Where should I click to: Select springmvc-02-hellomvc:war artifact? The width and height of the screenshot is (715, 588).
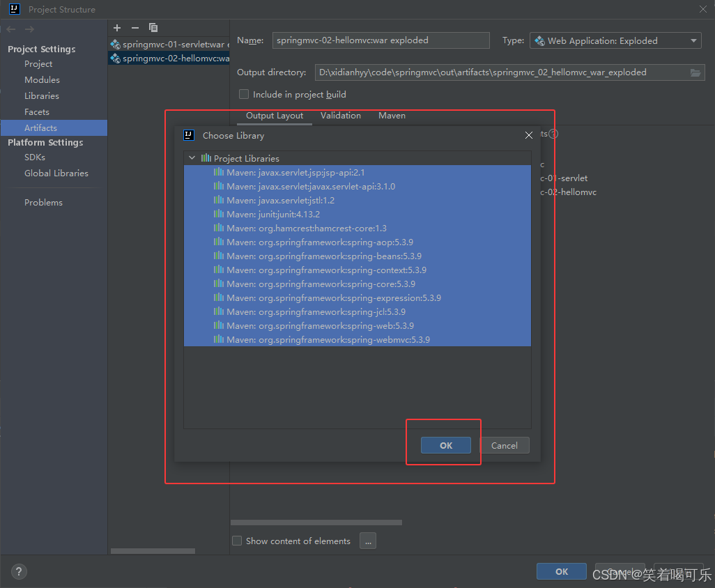click(x=169, y=59)
